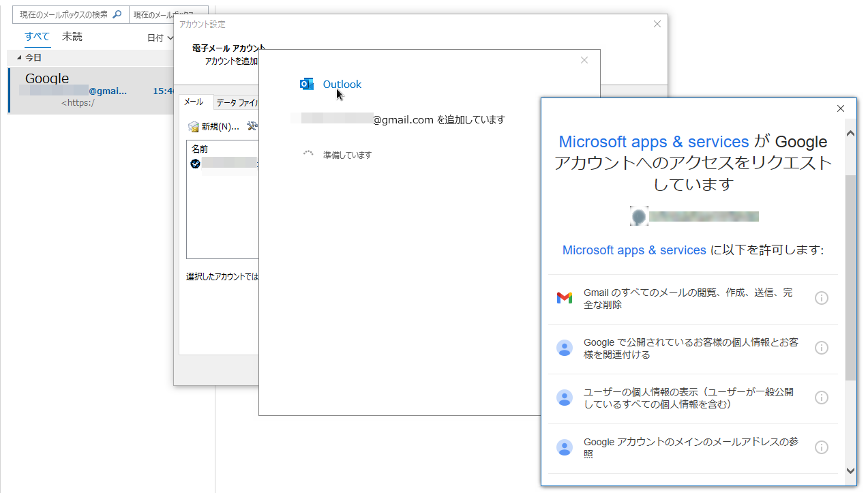The height and width of the screenshot is (493, 868).
Task: Show info for Gmail mail access permission
Action: tap(822, 298)
